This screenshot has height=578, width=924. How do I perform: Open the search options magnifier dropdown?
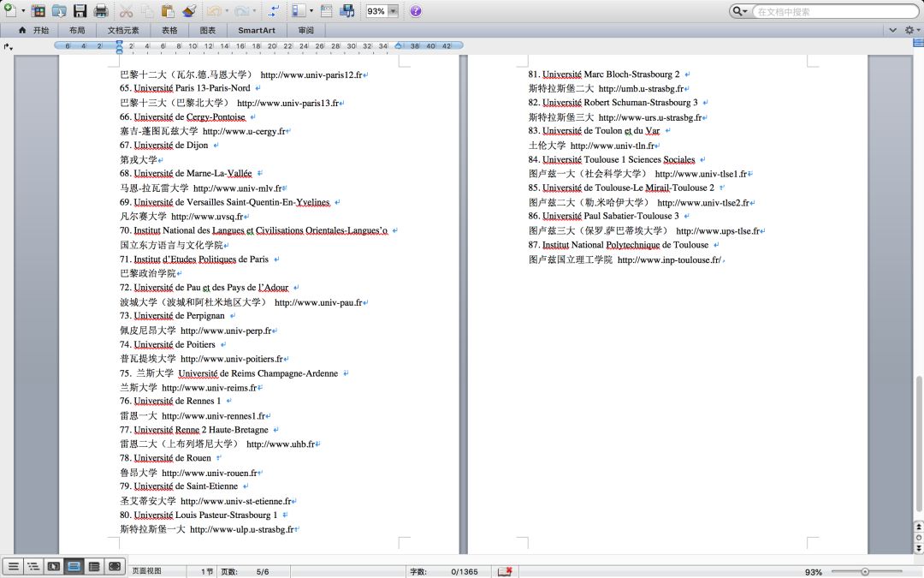[739, 11]
